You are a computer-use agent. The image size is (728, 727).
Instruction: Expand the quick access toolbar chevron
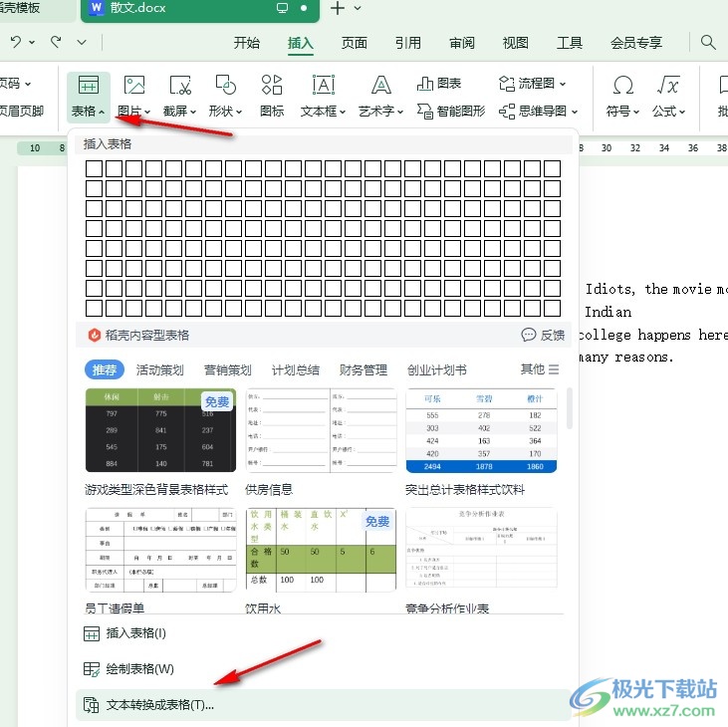click(82, 43)
